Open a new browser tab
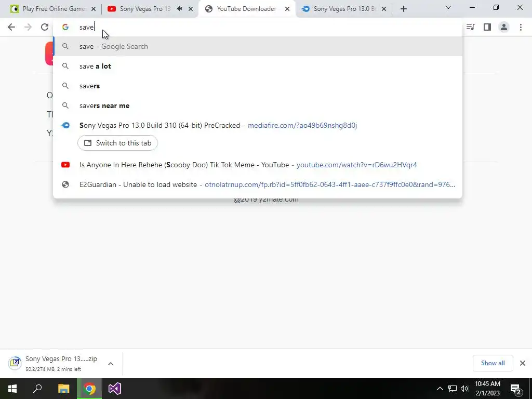Screen dimensions: 532x399 tap(403, 9)
